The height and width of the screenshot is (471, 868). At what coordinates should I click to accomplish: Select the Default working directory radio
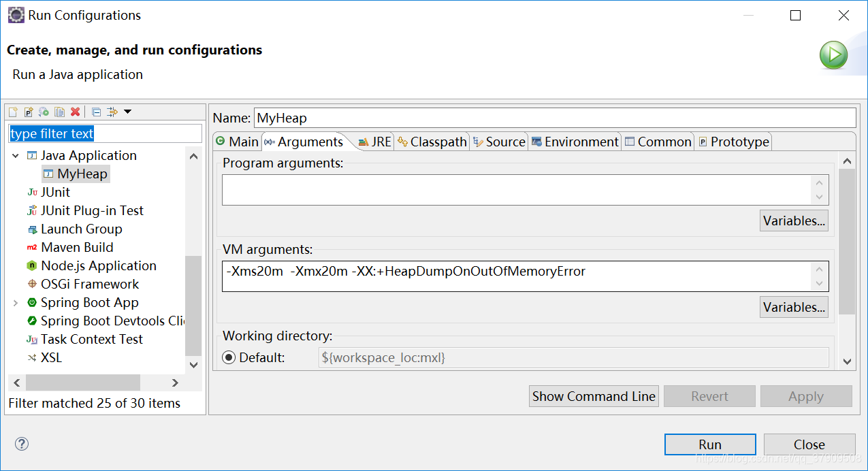(x=229, y=358)
